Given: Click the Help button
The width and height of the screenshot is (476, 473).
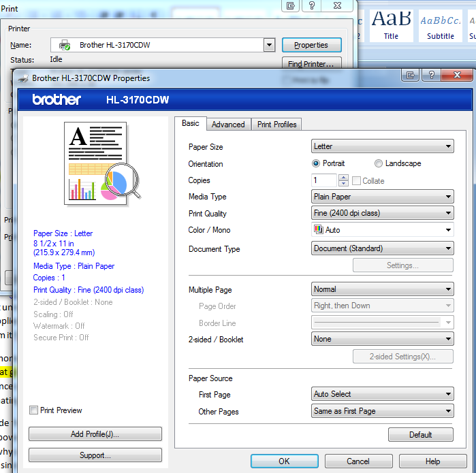Looking at the screenshot, I should tap(432, 461).
